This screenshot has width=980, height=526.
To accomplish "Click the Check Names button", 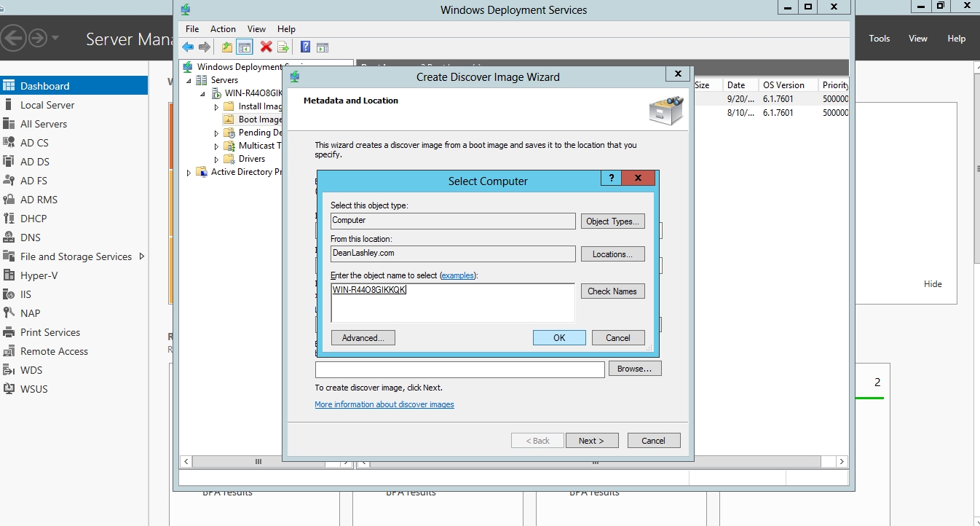I will click(x=612, y=291).
